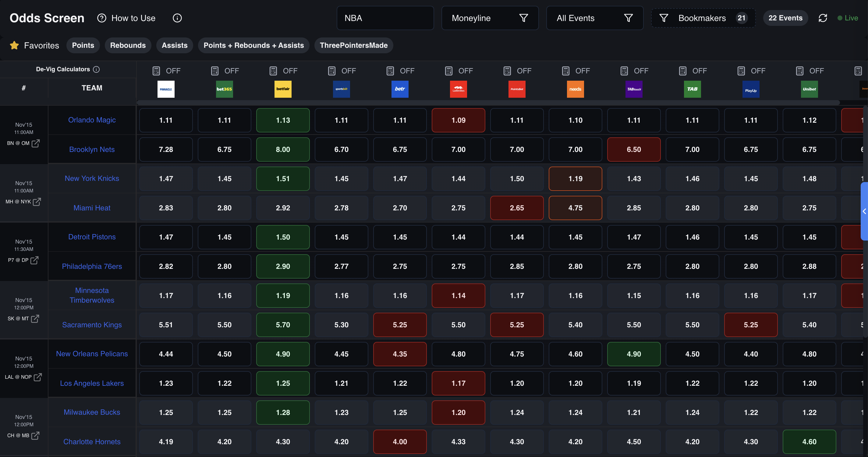Click the bet365 bookmaker logo
The height and width of the screenshot is (457, 868).
(225, 89)
